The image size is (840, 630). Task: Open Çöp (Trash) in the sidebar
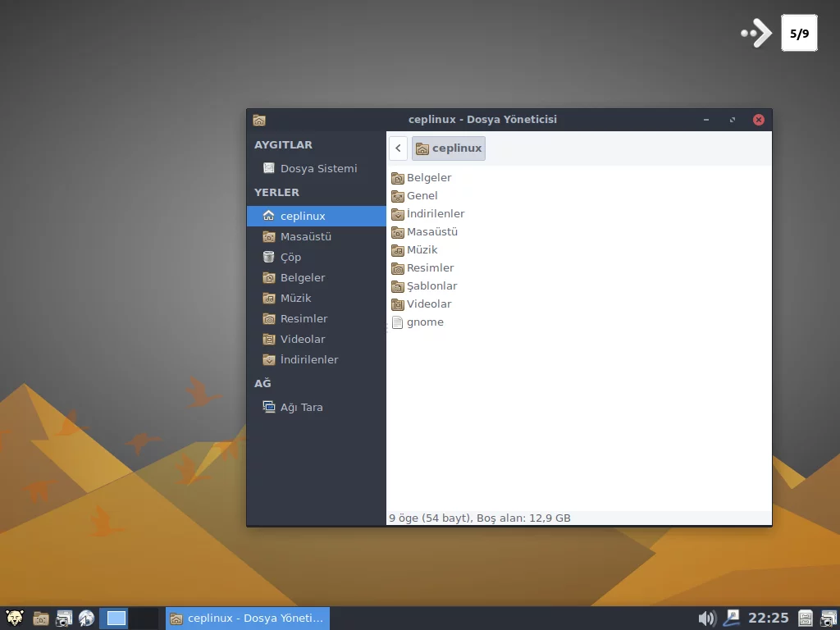292,257
